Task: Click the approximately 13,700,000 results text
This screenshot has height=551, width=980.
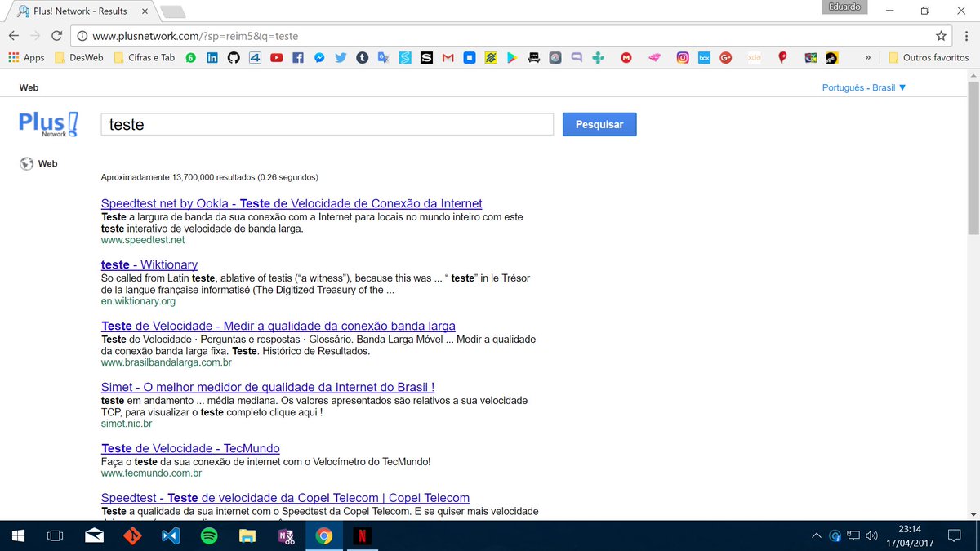Action: pos(210,177)
